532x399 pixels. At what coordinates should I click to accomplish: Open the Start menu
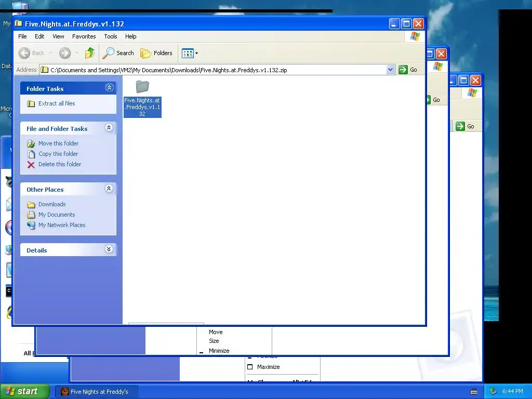click(24, 391)
